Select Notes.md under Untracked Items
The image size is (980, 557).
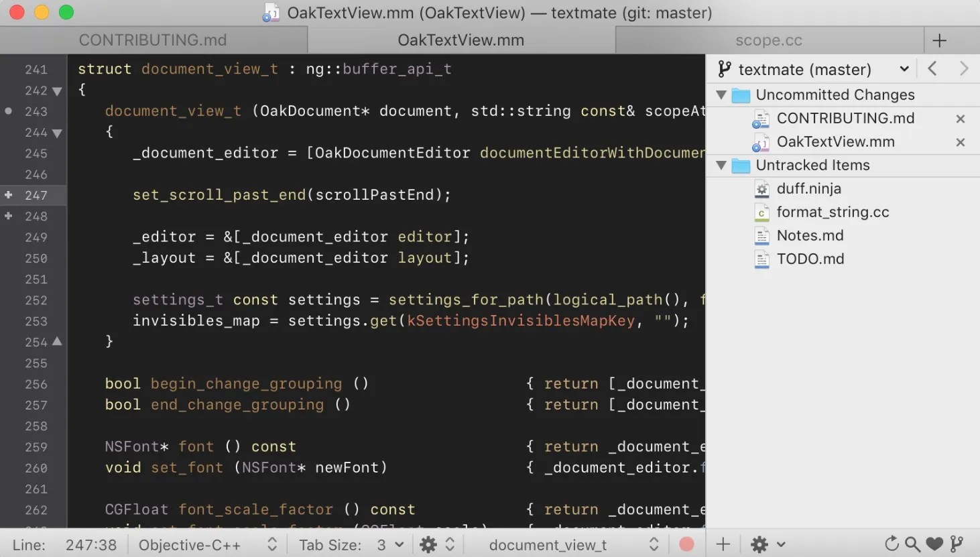coord(810,235)
